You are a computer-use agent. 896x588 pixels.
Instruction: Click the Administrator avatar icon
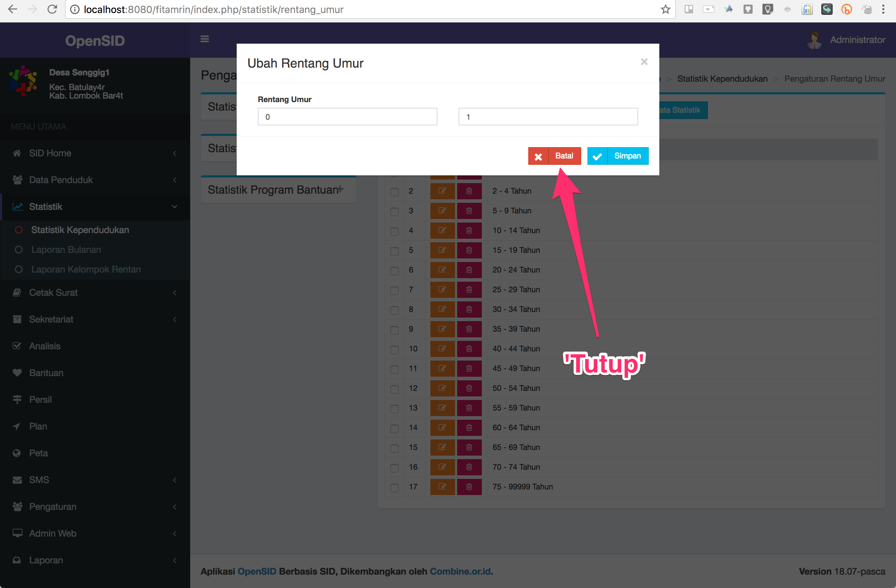[x=814, y=40]
